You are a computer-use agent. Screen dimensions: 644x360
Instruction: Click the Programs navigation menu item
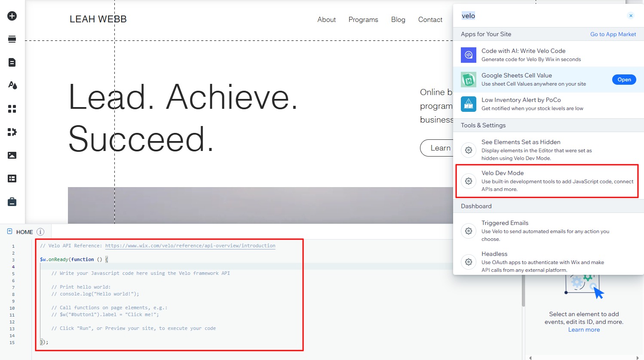(363, 20)
